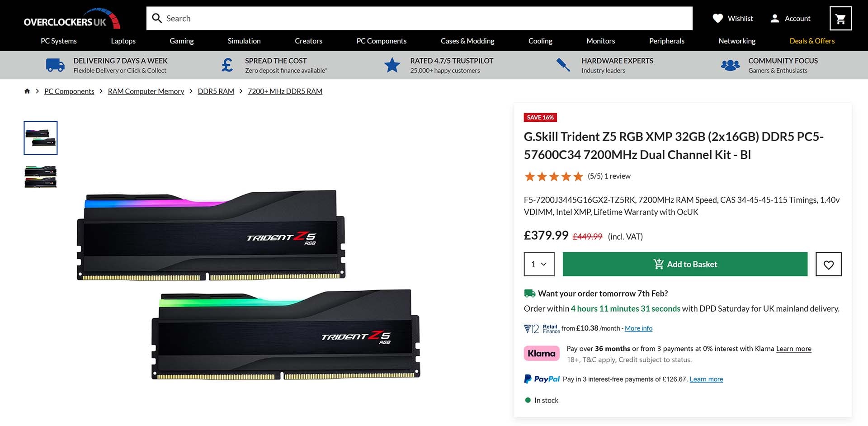Open the quantity selector dropdown
This screenshot has width=868, height=426.
pyautogui.click(x=539, y=264)
